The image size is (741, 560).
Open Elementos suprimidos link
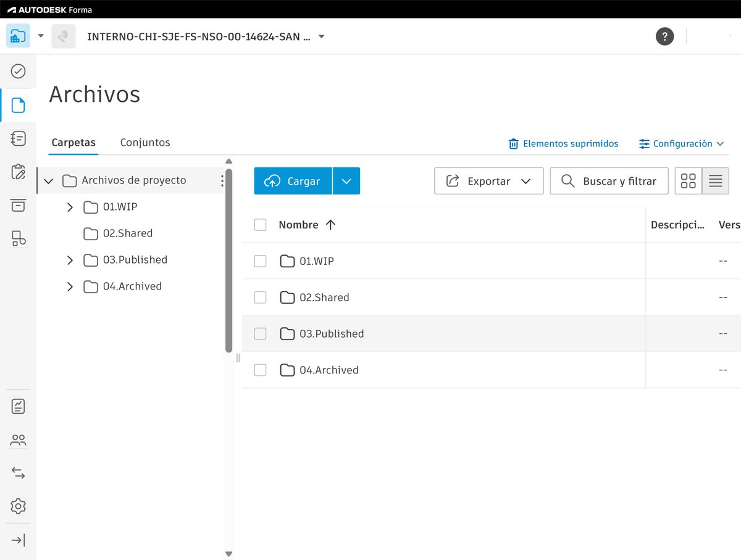pyautogui.click(x=563, y=144)
